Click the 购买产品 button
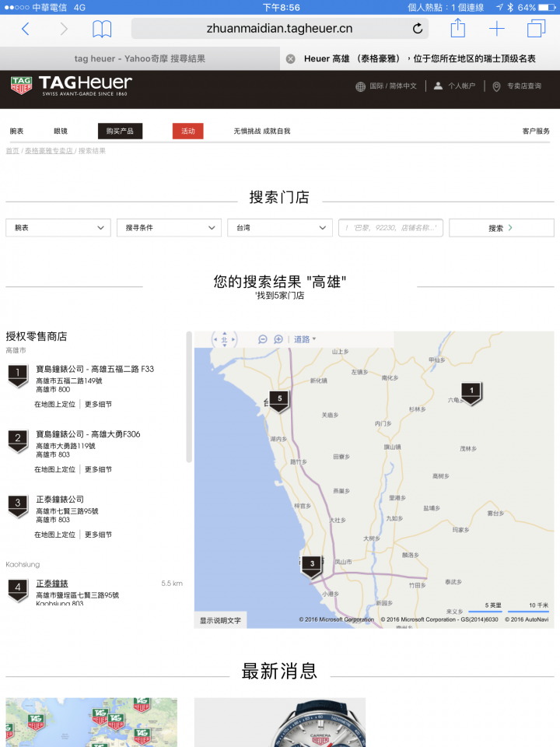 120,131
